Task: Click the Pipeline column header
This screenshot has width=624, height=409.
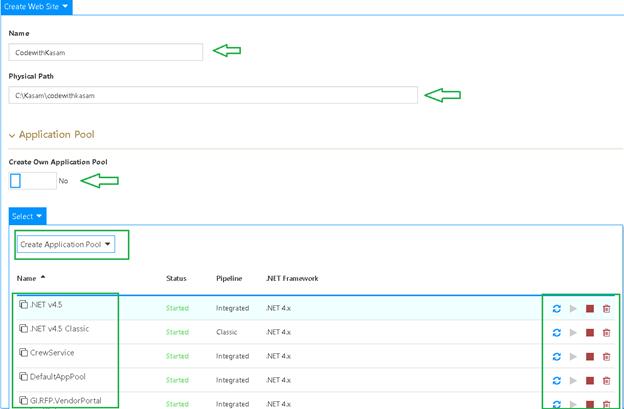Action: click(x=229, y=278)
